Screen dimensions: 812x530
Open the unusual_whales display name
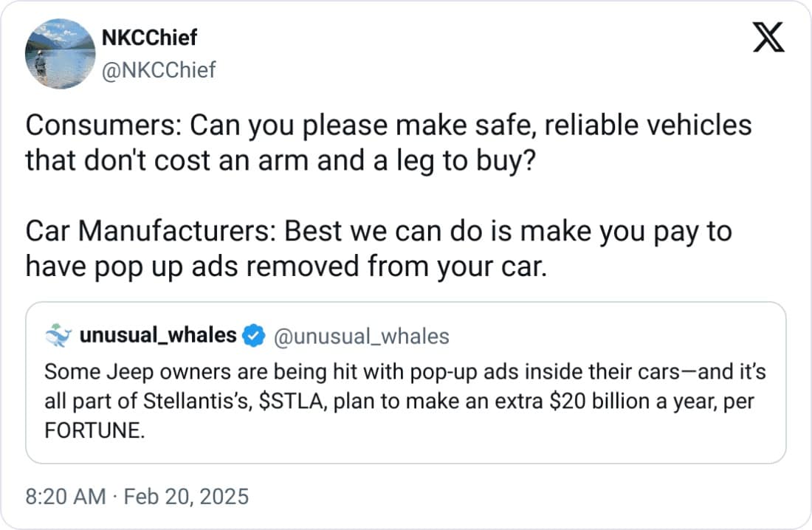point(157,337)
